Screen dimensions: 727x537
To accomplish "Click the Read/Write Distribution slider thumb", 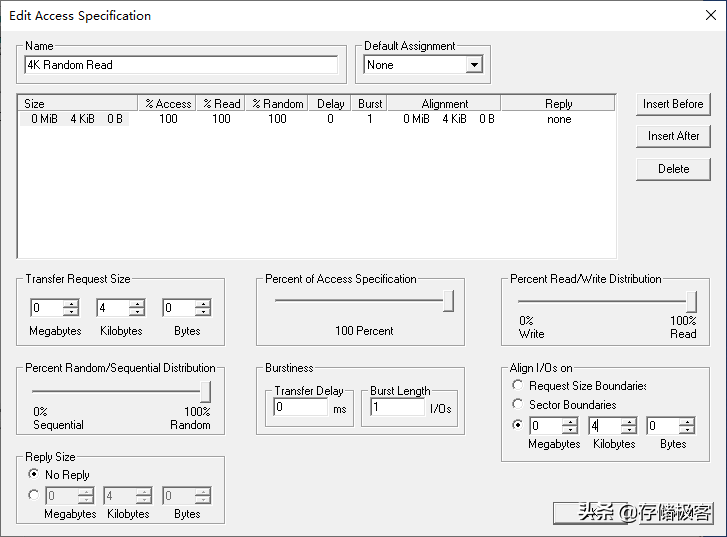I will [691, 302].
